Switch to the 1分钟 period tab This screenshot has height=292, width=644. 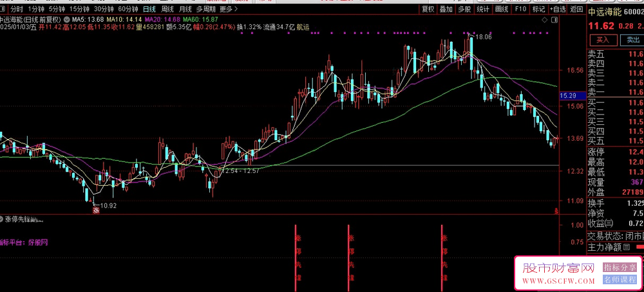point(35,9)
